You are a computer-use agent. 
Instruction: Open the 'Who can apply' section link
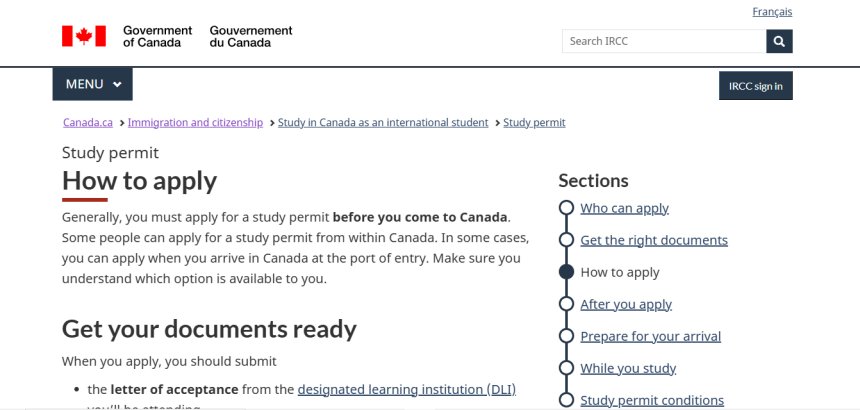624,208
